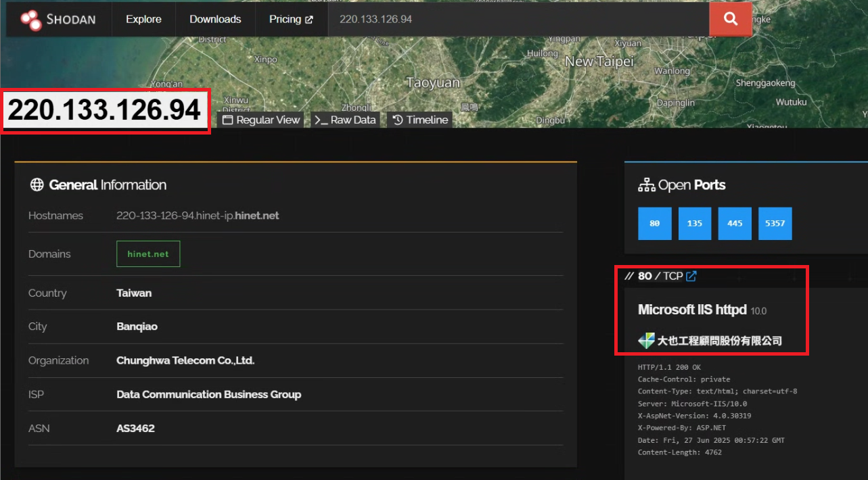Click hostname 220-133-126-94.hinet-ip.hinet.net
Image resolution: width=868 pixels, height=480 pixels.
click(198, 216)
